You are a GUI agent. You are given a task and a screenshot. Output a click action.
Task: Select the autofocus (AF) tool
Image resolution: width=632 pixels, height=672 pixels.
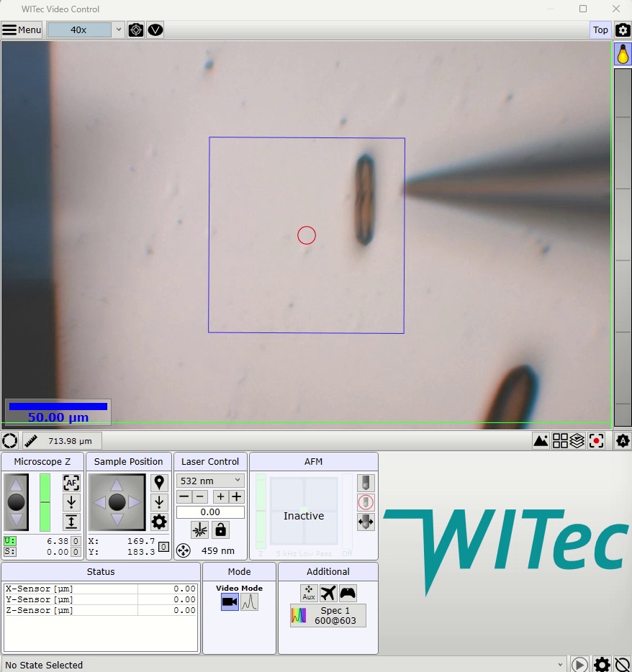pyautogui.click(x=71, y=481)
